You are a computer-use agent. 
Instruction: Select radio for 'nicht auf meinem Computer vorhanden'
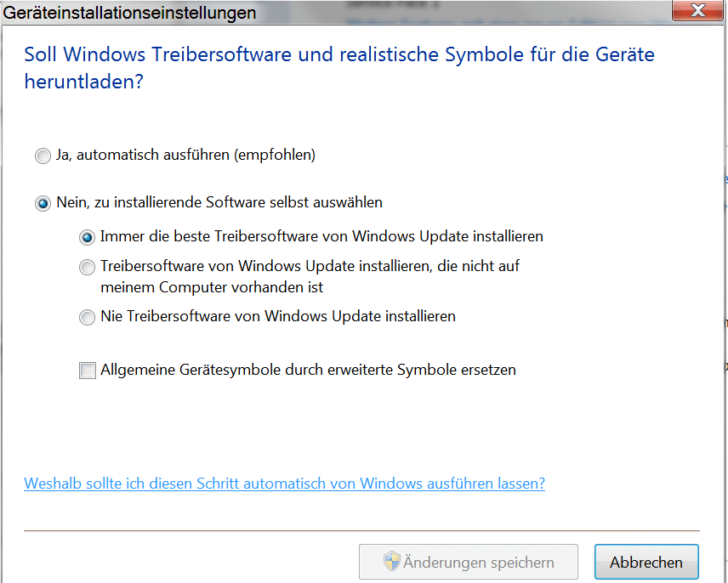[x=87, y=267]
